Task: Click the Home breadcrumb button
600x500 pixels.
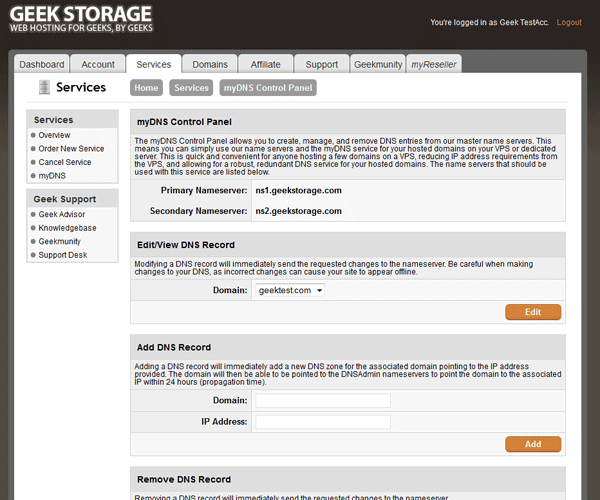Action: (x=146, y=88)
